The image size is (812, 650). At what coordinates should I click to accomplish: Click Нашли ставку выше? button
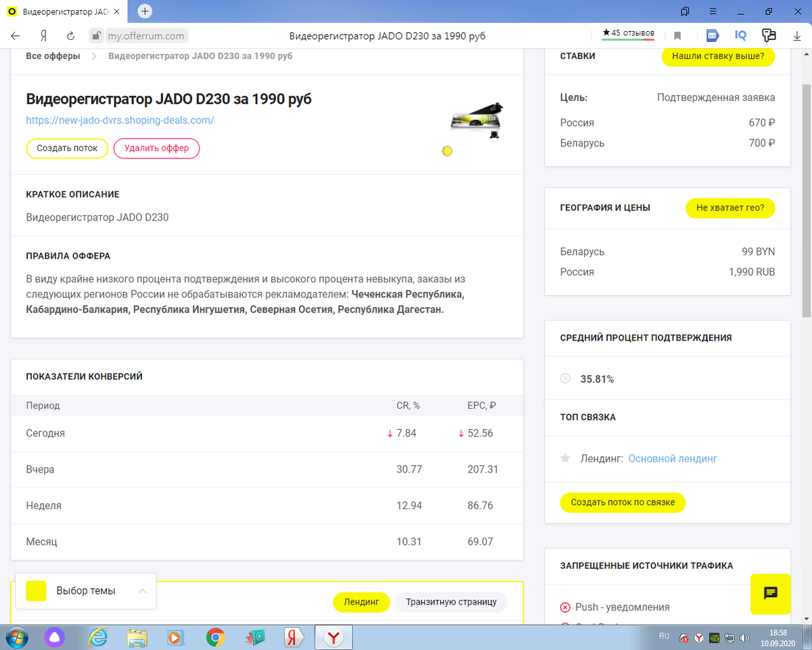click(718, 56)
